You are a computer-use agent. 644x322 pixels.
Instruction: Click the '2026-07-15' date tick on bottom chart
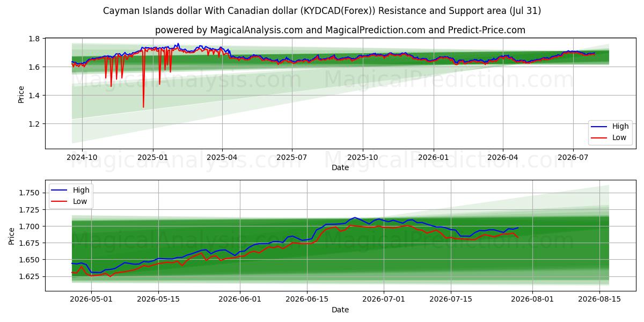click(x=451, y=299)
